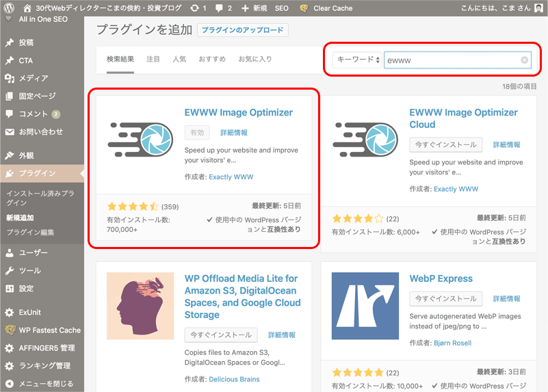This screenshot has width=548, height=392.
Task: Click the gear icon next to ExUnit
Action: coord(10,313)
